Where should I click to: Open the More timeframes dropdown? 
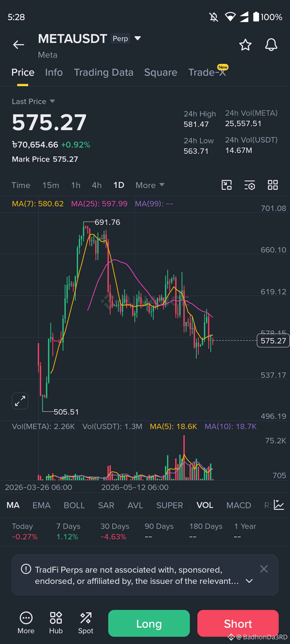[x=150, y=185]
